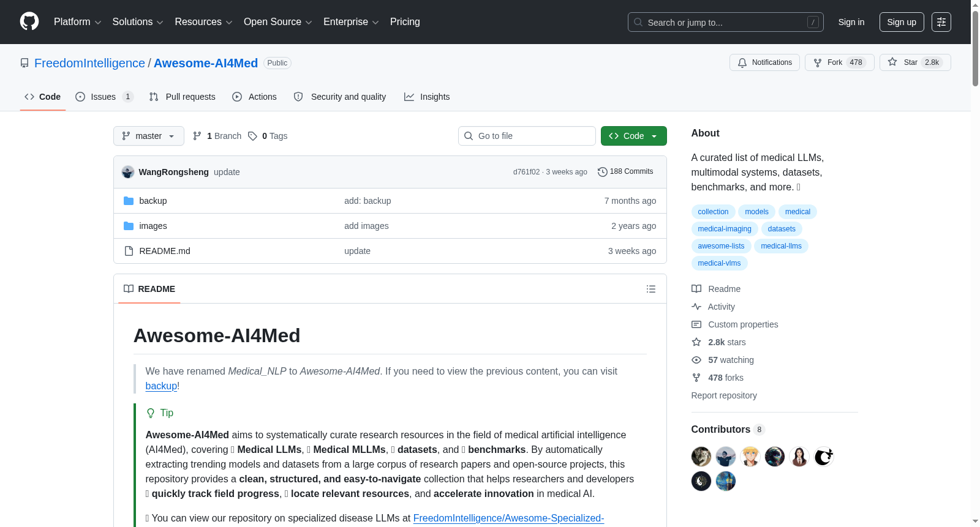Screen dimensions: 980x527
Task: Click the branch icon beside 1 Branch
Action: tap(197, 136)
